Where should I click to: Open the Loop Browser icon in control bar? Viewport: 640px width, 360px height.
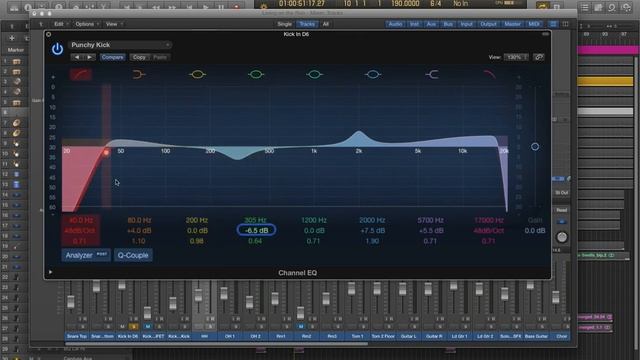pos(612,7)
